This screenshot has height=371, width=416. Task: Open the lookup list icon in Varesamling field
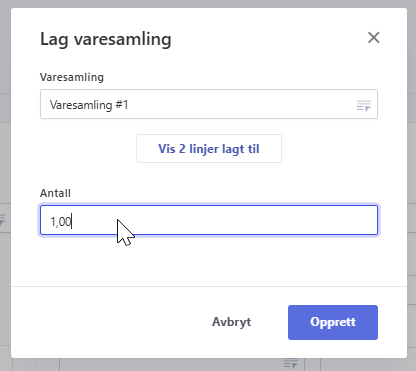click(364, 106)
